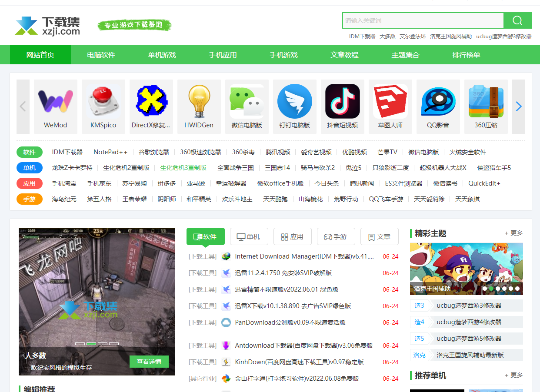Click the 其它行业 category tag
The height and width of the screenshot is (392, 540).
(202, 379)
